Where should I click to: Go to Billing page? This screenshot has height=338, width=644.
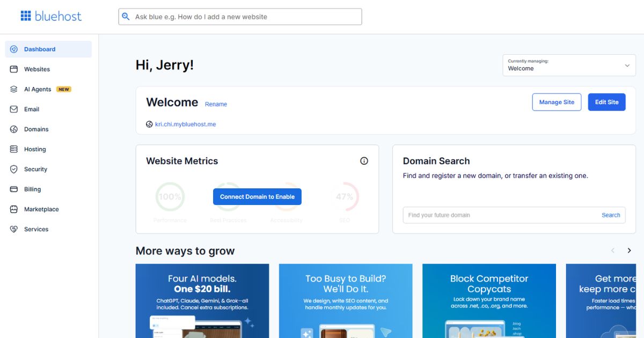pyautogui.click(x=48, y=189)
